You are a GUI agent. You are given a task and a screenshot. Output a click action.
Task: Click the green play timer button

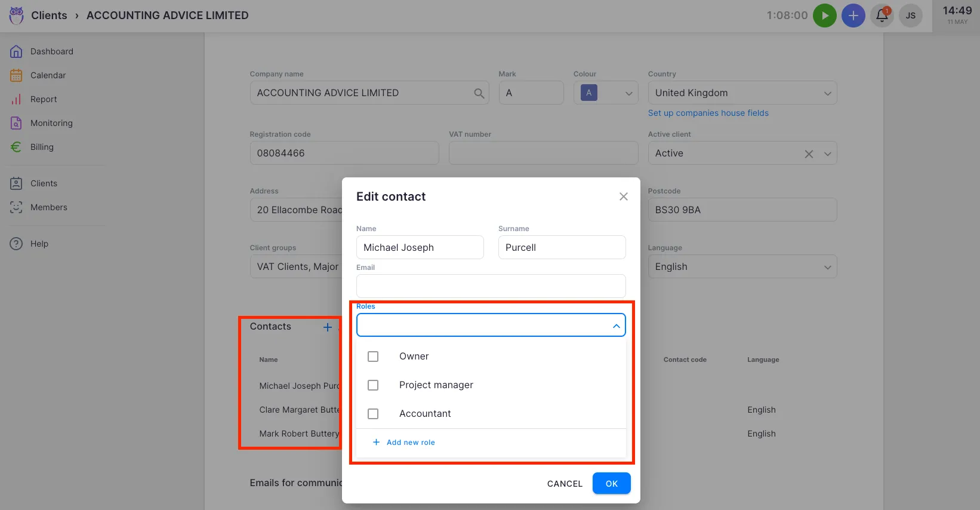(x=824, y=16)
